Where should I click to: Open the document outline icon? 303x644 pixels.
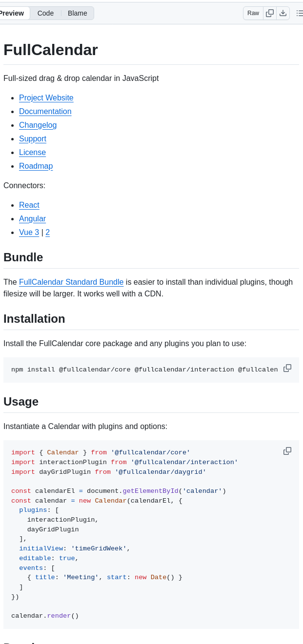click(299, 13)
